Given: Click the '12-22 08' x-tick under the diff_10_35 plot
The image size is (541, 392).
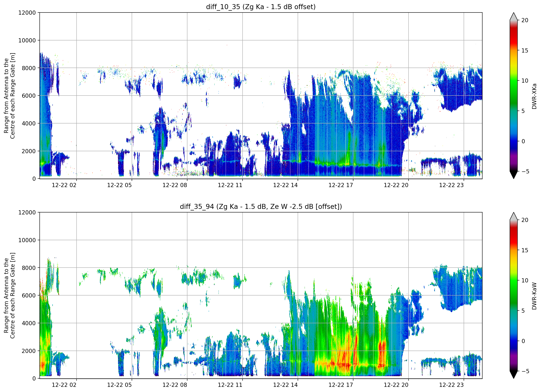Looking at the screenshot, I should tap(175, 185).
